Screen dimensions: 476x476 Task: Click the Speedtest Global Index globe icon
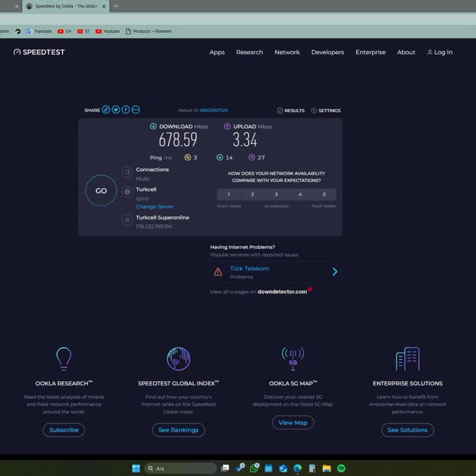pyautogui.click(x=178, y=359)
